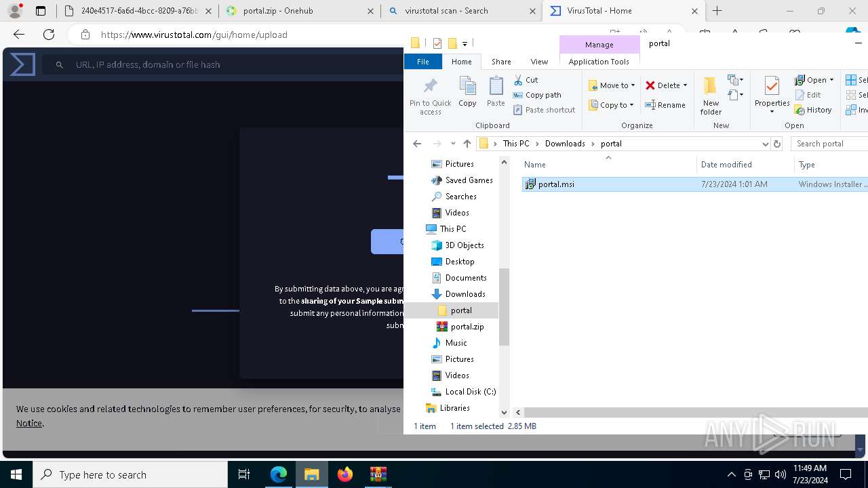
Task: Click the Windows Start button
Action: [16, 474]
